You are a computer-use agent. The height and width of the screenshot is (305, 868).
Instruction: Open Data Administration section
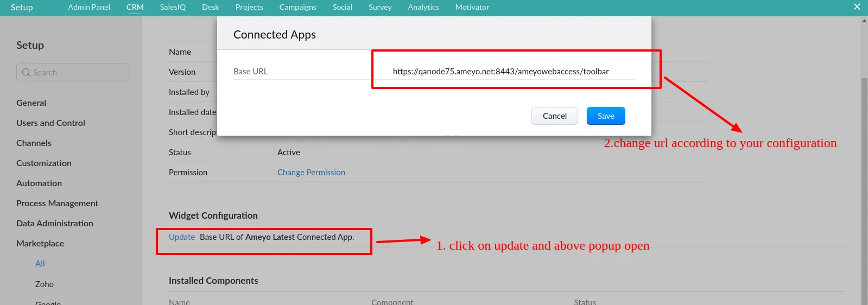click(x=55, y=223)
